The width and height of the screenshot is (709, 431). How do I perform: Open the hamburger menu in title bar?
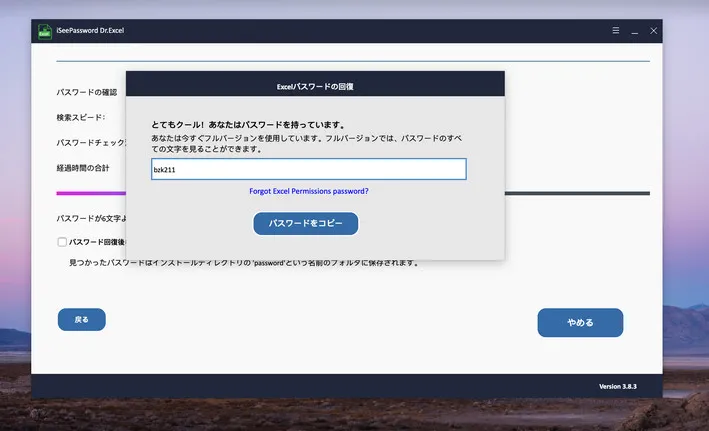tap(615, 30)
